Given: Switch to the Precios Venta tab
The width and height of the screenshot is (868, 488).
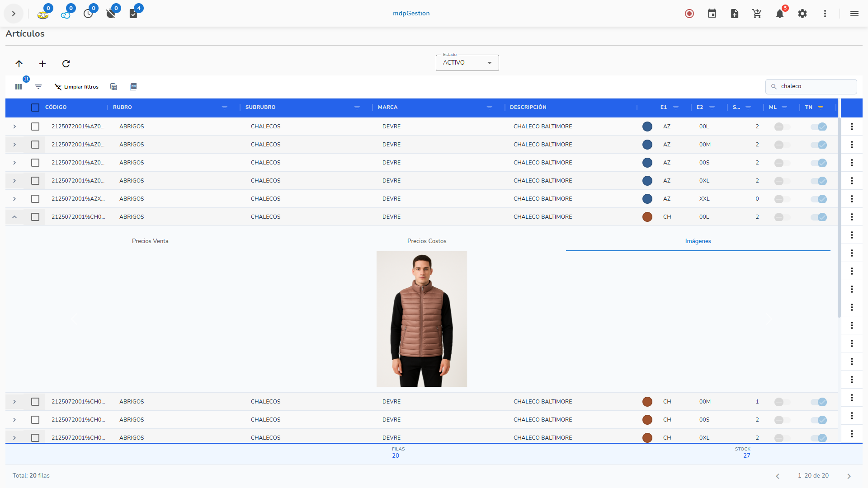Looking at the screenshot, I should 150,241.
